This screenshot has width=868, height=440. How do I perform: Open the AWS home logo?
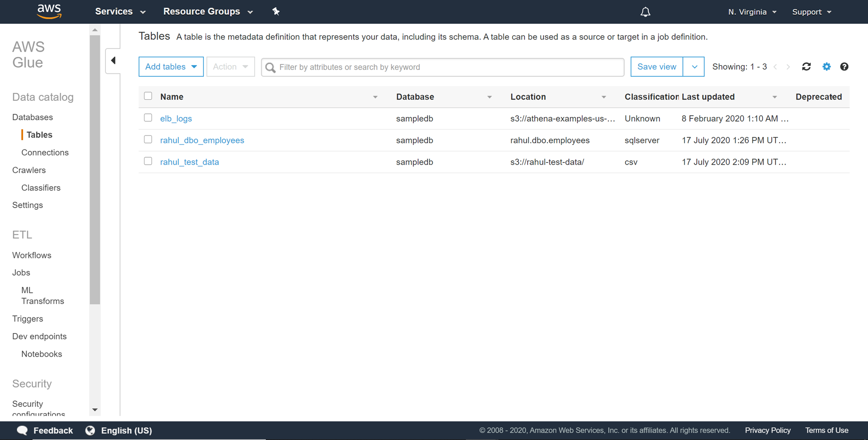[x=49, y=12]
